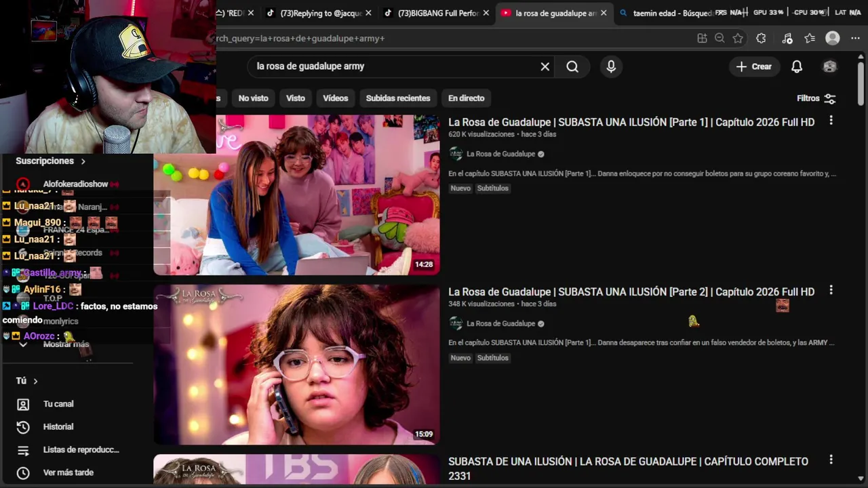Image resolution: width=868 pixels, height=488 pixels.
Task: Open La Rosa de Guadalupe channel under Parte 2
Action: pyautogui.click(x=500, y=323)
